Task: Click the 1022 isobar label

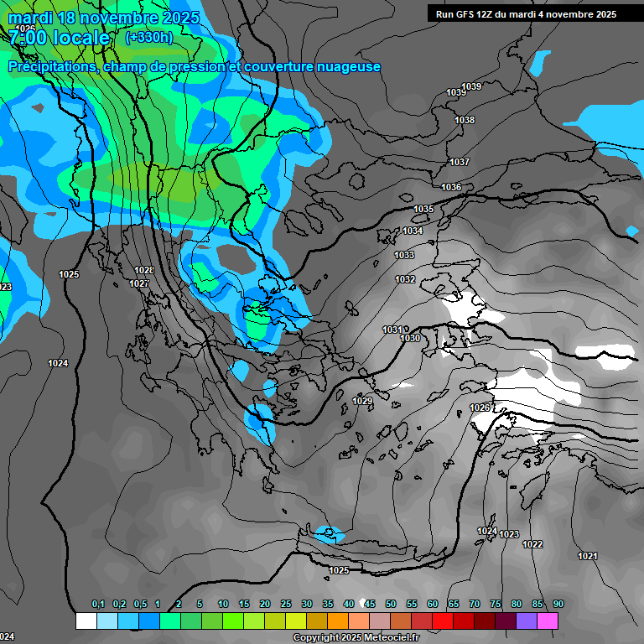Action: 532,544
